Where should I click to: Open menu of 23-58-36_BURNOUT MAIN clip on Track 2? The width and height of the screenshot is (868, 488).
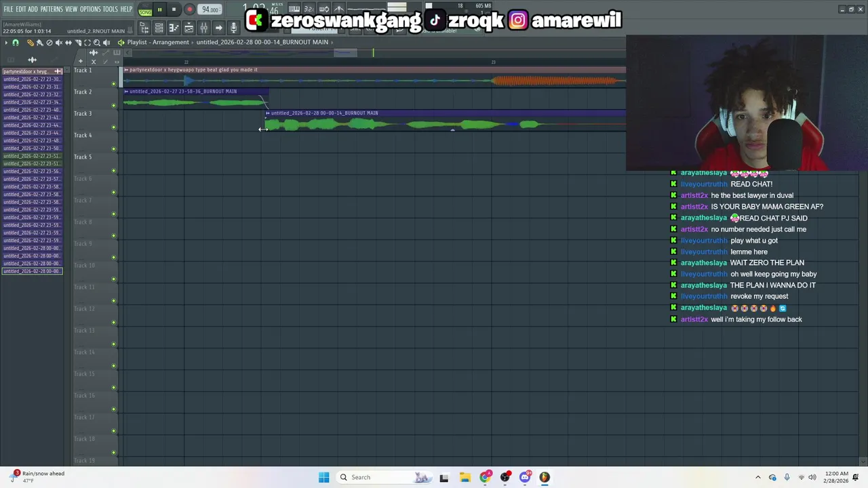click(x=126, y=91)
